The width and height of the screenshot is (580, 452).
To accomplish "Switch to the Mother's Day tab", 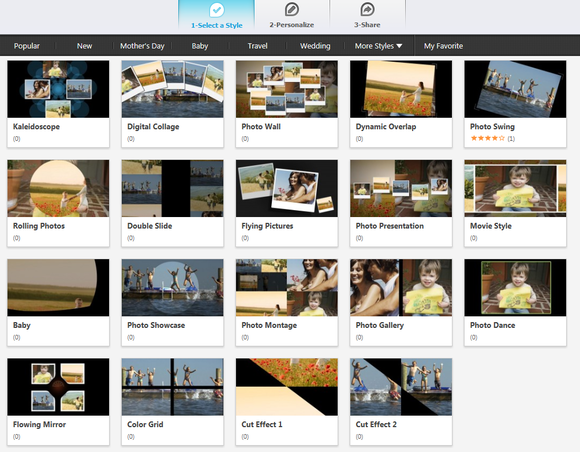I will click(142, 46).
